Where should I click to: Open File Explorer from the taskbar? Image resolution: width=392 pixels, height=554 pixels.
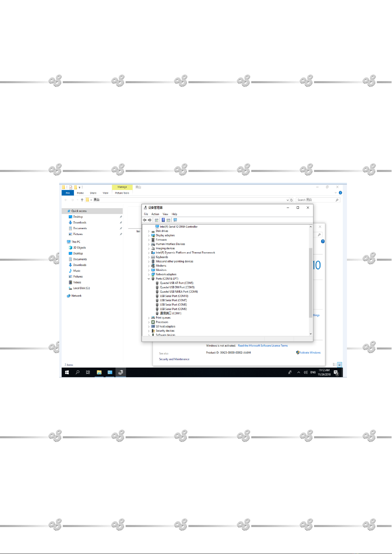[x=99, y=372]
